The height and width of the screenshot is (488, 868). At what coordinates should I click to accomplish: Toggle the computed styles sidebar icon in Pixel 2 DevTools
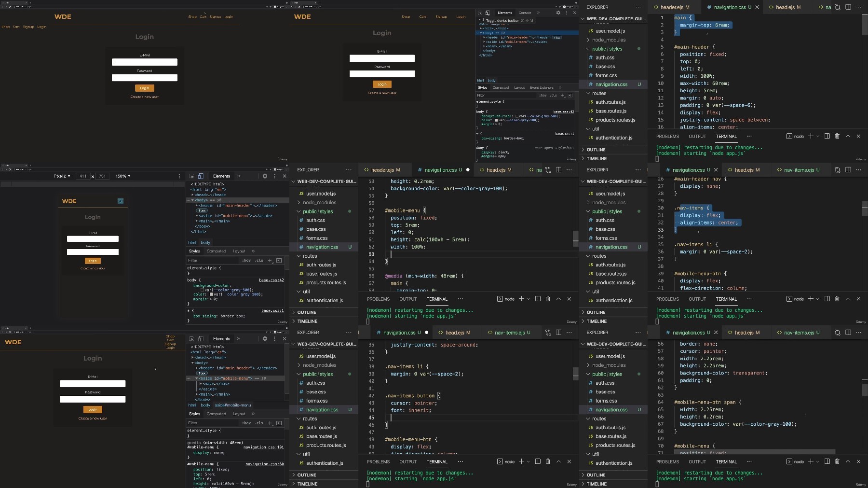(279, 260)
